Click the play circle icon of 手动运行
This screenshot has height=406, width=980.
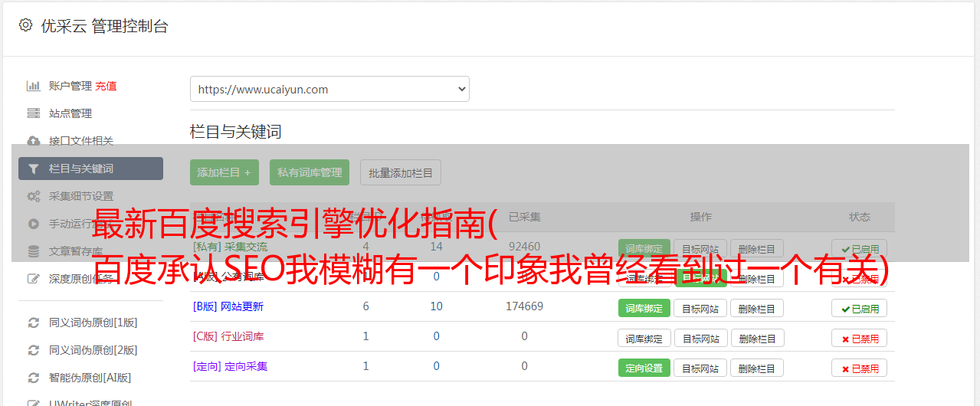(x=33, y=224)
